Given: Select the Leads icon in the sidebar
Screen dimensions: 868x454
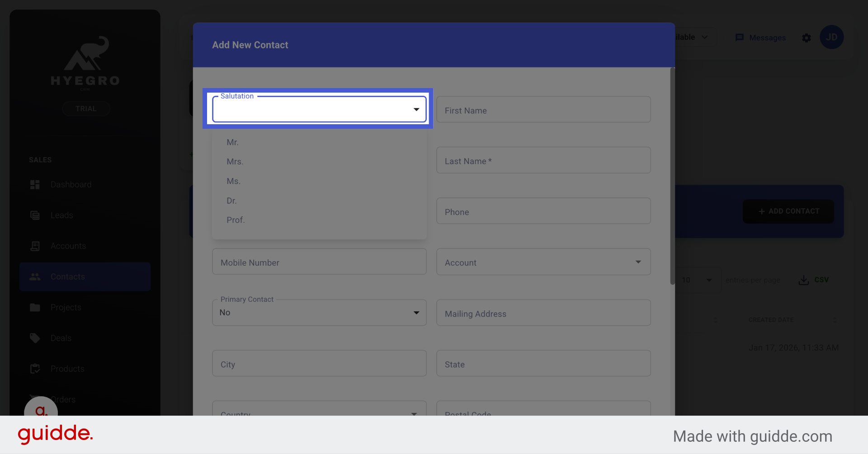Looking at the screenshot, I should [x=35, y=215].
